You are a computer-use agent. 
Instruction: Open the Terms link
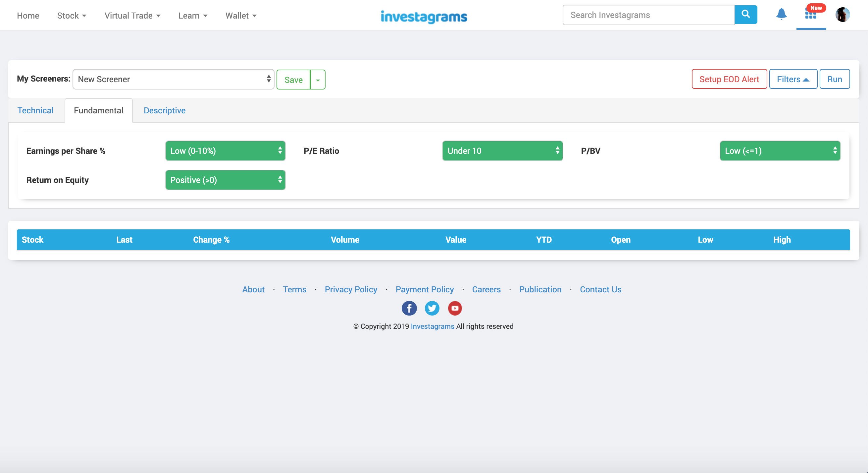coord(294,289)
